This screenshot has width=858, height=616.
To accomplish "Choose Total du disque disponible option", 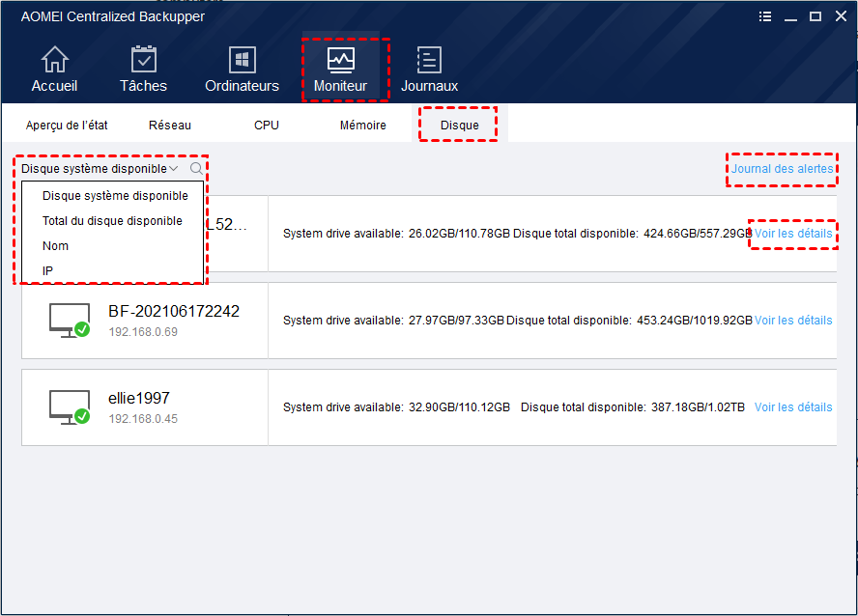I will [112, 221].
